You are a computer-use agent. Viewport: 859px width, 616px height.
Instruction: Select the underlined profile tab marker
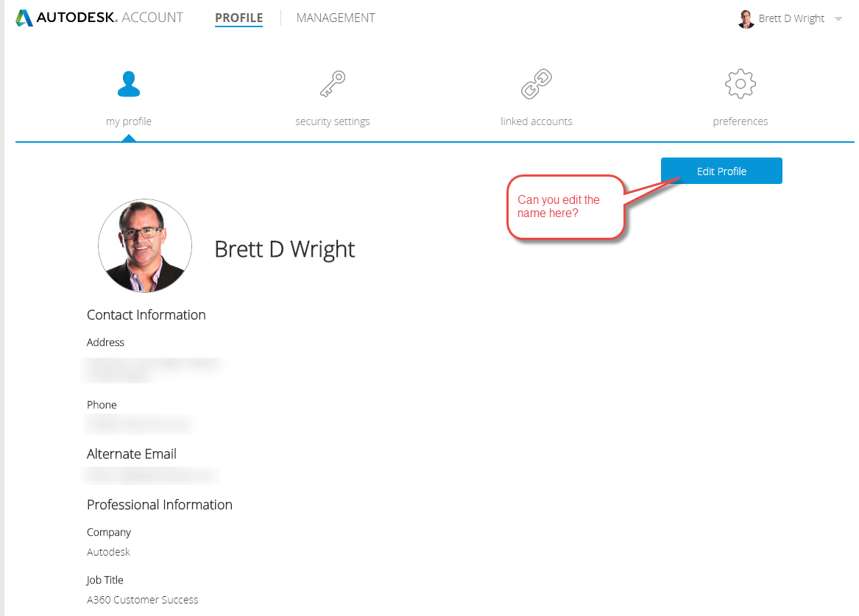238,28
